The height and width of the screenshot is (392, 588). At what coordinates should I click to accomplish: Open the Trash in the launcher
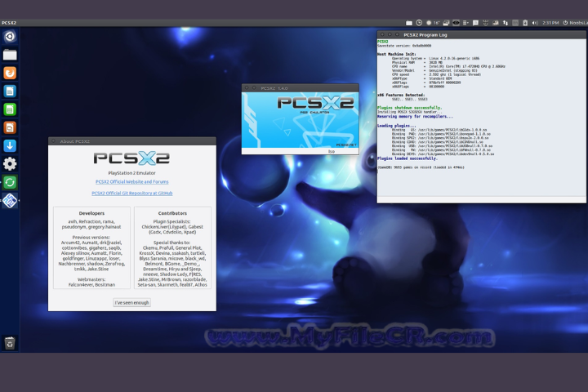click(10, 343)
